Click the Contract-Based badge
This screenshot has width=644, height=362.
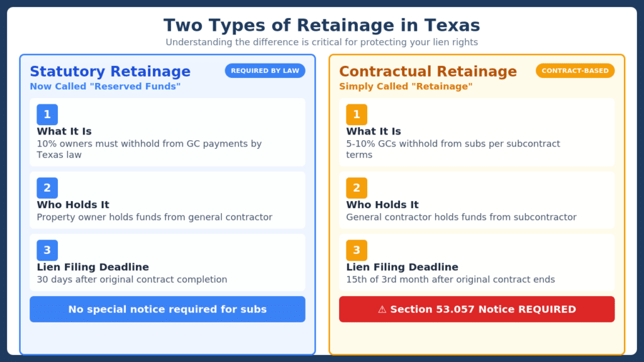[575, 71]
